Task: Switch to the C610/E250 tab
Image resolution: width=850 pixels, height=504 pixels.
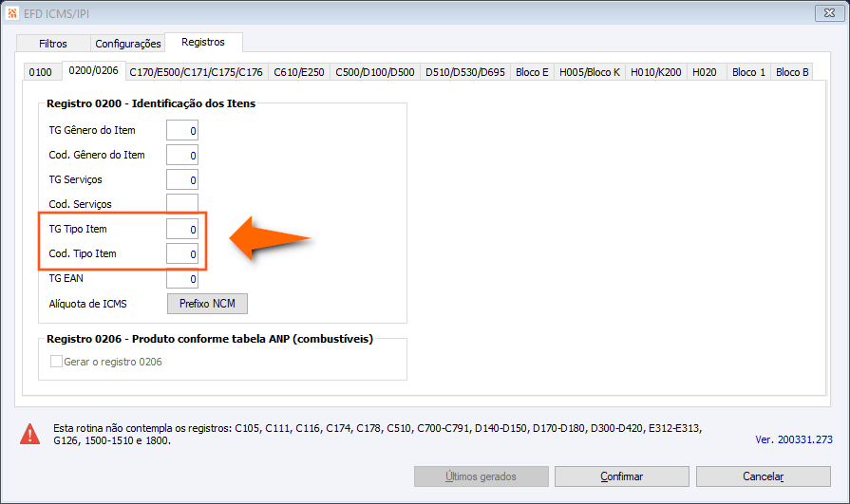Action: [x=299, y=72]
